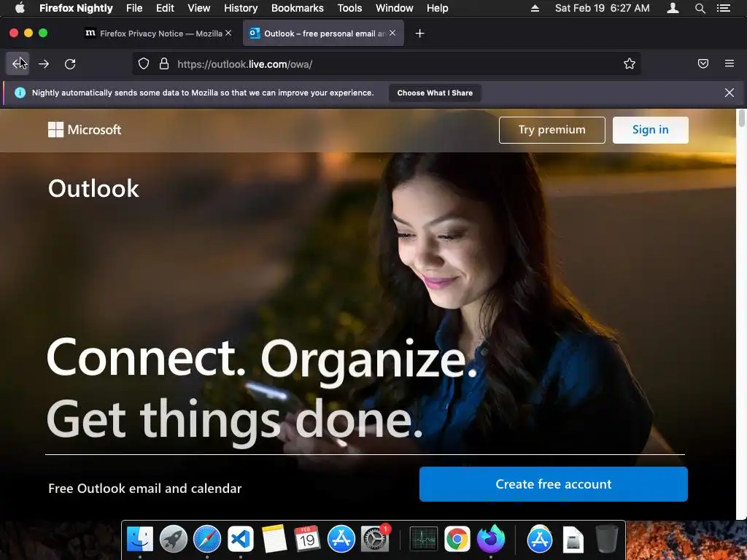The image size is (747, 560).
Task: Launch Launchpad rocket in Dock
Action: pyautogui.click(x=174, y=539)
